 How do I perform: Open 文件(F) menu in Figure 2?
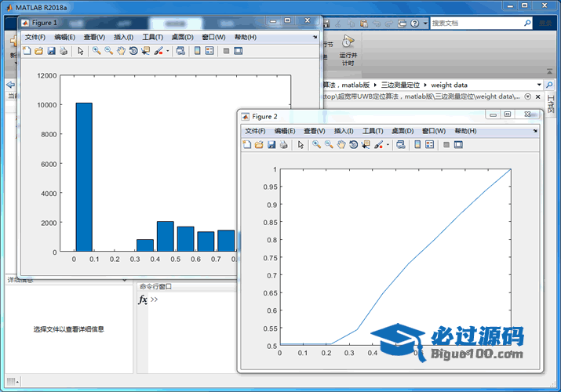[255, 131]
